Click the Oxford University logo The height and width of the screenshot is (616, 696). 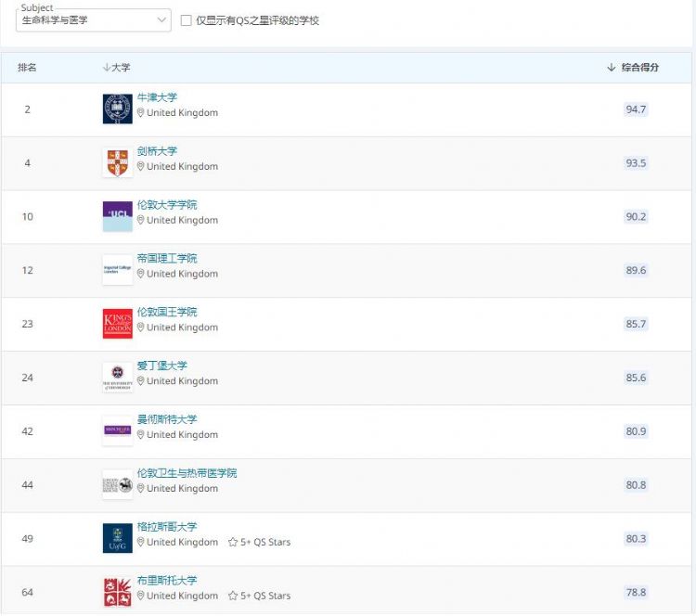click(x=118, y=109)
